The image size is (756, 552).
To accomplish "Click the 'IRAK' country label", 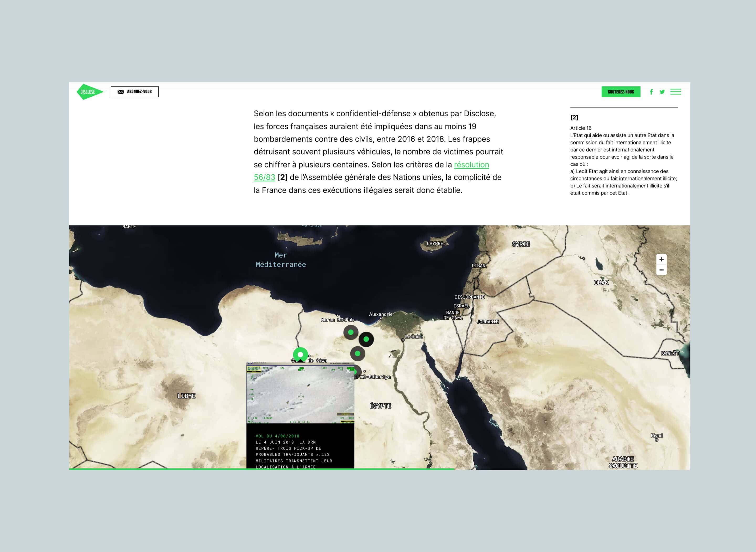I will (601, 283).
